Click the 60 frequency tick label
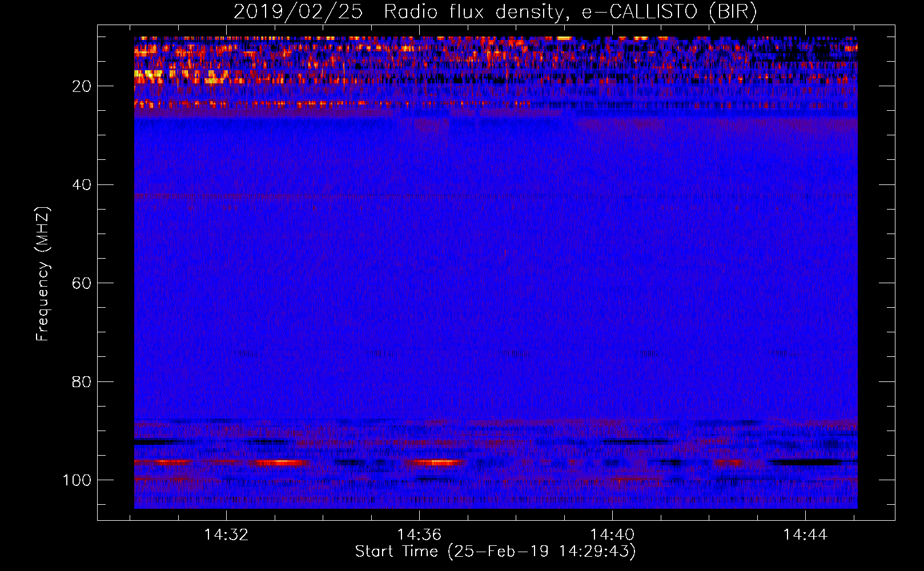924x571 pixels. point(82,283)
